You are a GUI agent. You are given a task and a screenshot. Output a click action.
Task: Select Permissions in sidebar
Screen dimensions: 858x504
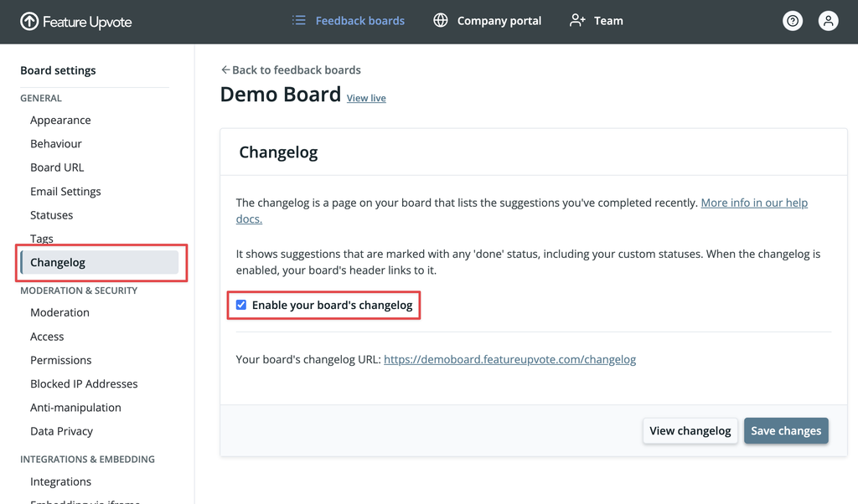point(60,360)
